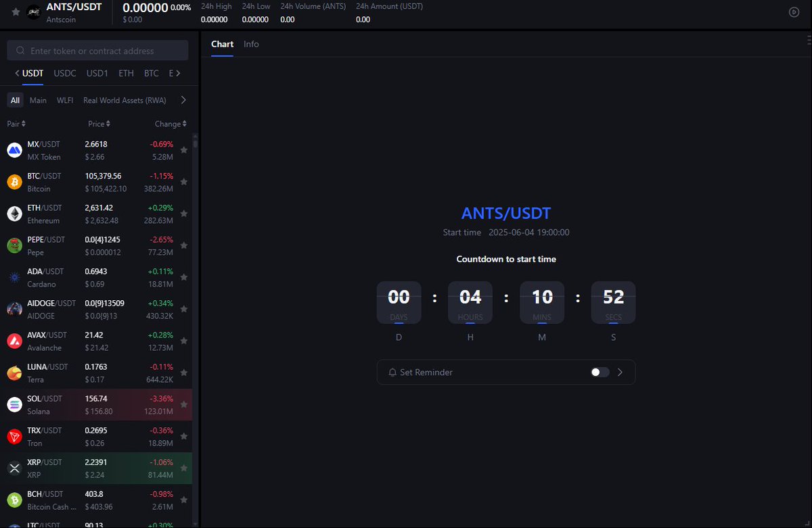
Task: Star the XRP/USDT pair
Action: pyautogui.click(x=183, y=468)
